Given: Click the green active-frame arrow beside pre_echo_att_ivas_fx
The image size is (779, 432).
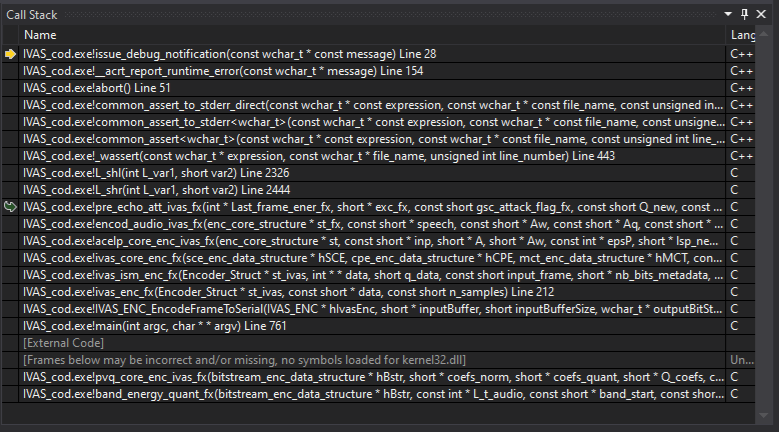Looking at the screenshot, I should [x=11, y=207].
